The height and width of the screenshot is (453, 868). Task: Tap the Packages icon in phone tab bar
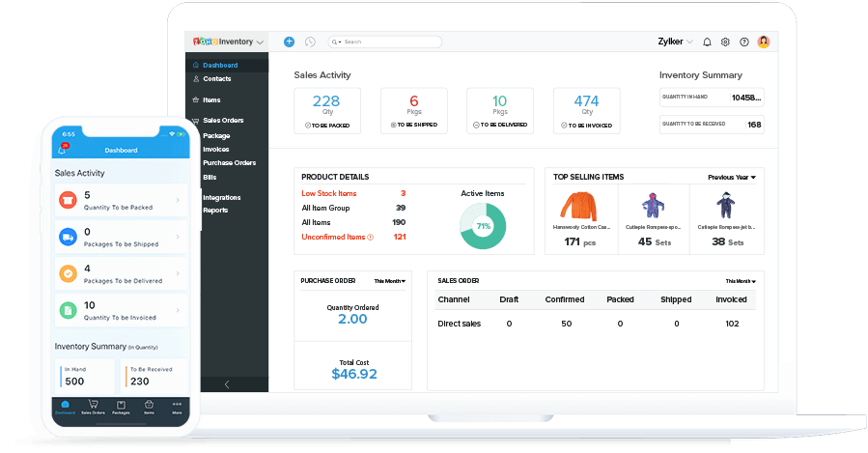coord(121,406)
